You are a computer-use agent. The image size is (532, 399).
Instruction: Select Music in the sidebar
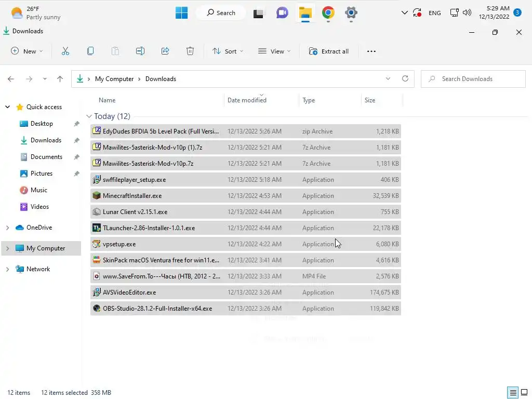[38, 190]
